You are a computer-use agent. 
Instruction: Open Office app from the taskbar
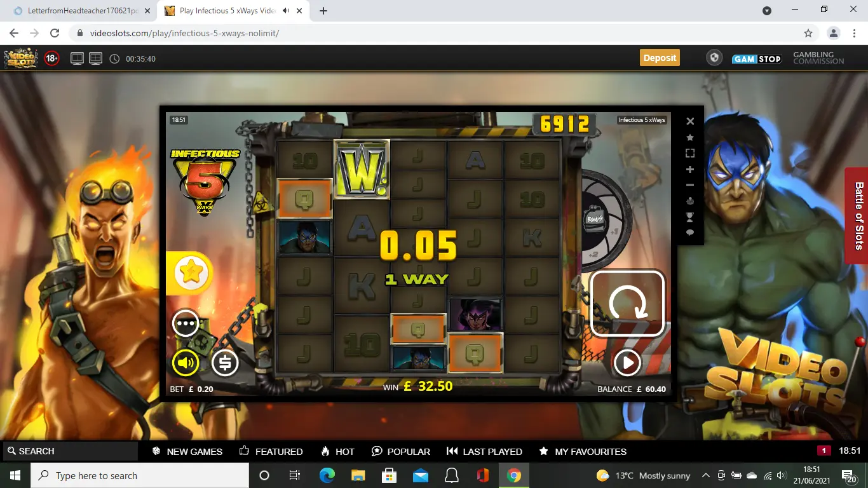tap(483, 475)
